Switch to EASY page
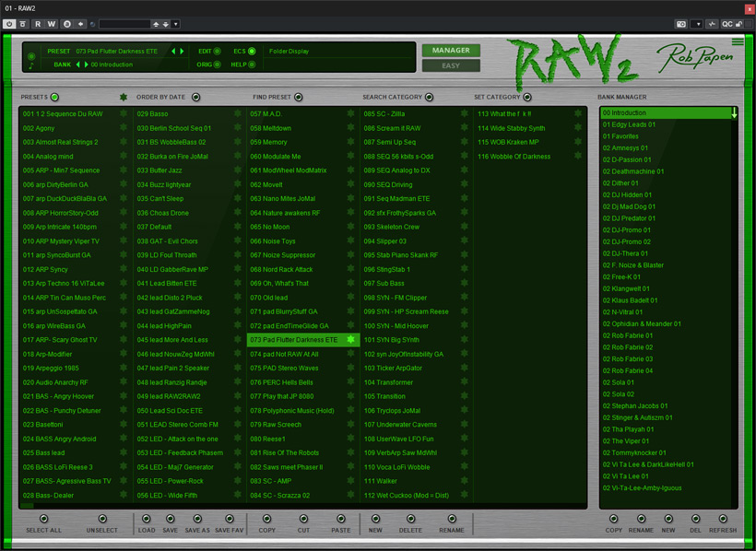756x551 pixels. 451,65
